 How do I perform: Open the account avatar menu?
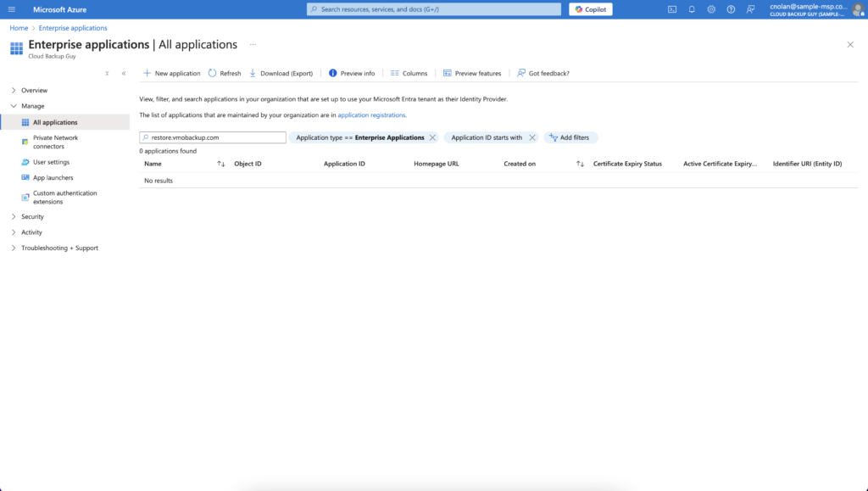tap(858, 9)
